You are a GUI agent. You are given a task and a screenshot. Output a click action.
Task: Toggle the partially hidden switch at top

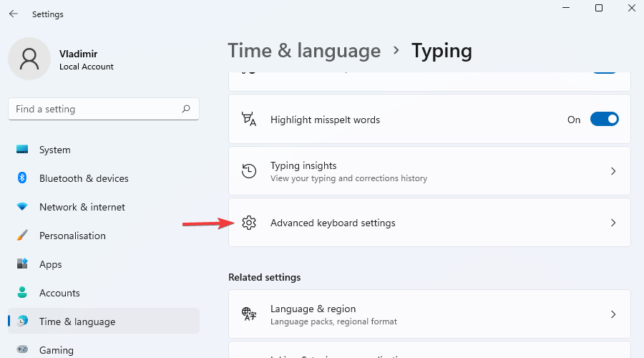(x=604, y=72)
